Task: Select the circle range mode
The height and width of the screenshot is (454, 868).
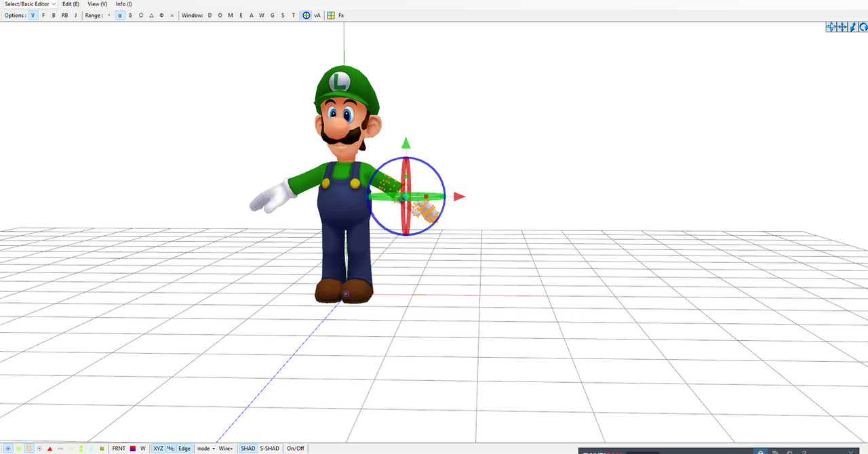Action: click(x=141, y=15)
